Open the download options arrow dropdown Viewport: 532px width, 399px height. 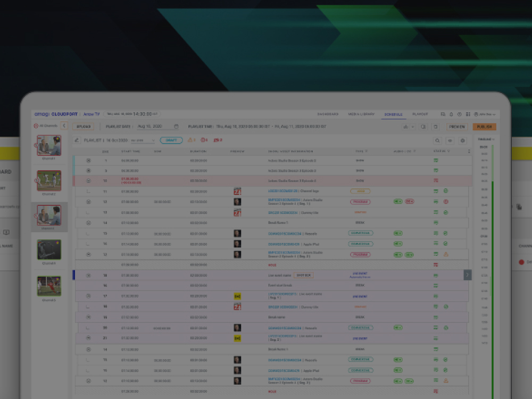point(413,127)
